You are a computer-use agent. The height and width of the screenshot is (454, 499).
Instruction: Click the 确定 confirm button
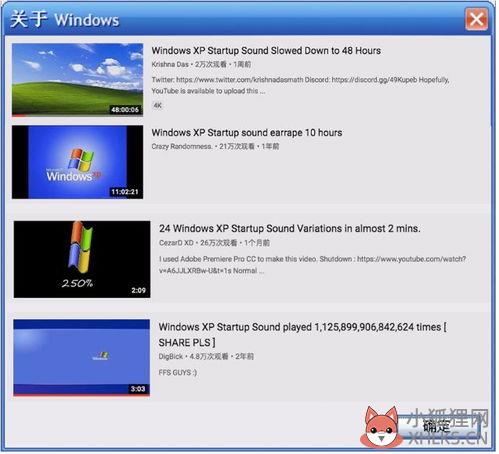point(439,426)
